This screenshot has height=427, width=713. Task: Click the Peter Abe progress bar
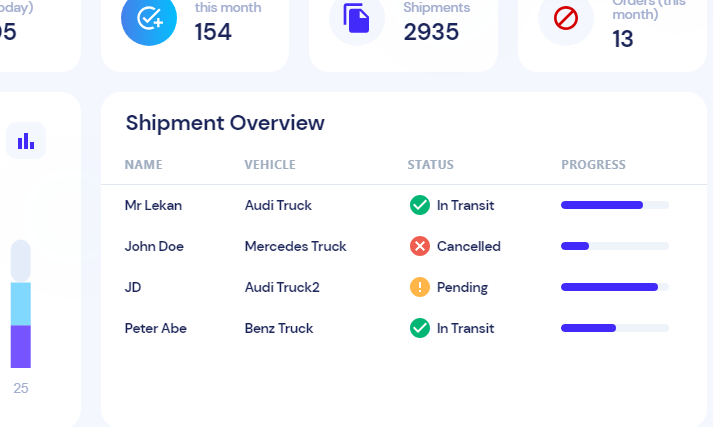coord(615,328)
